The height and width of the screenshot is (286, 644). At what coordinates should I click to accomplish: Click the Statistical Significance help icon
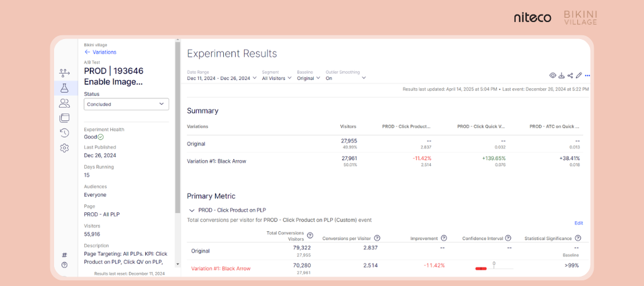[577, 238]
